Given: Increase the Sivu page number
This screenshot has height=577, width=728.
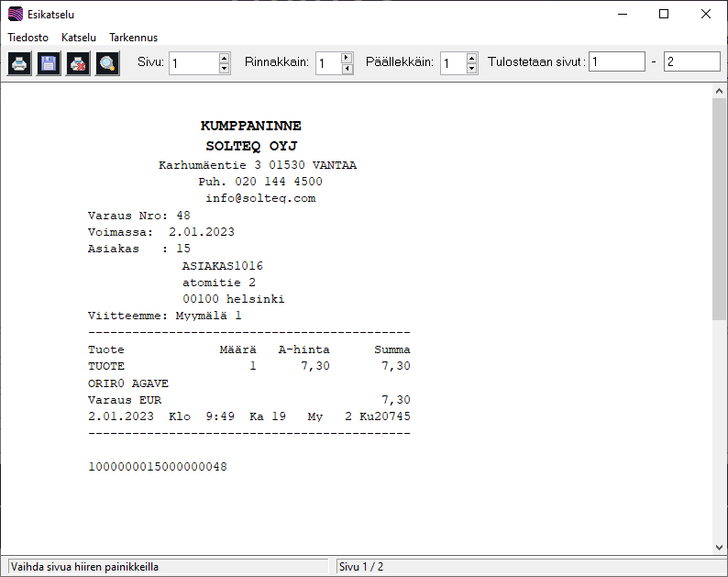Looking at the screenshot, I should (225, 58).
